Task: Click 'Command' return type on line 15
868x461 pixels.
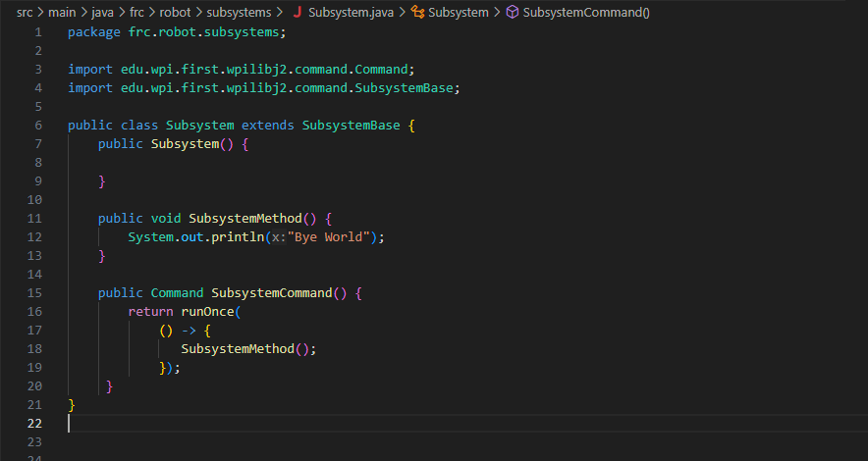Action: [x=177, y=292]
